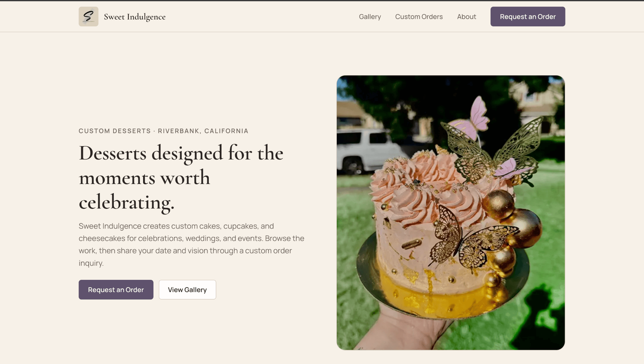
Task: Click the Sweet Indulgence brand name text
Action: point(135,17)
